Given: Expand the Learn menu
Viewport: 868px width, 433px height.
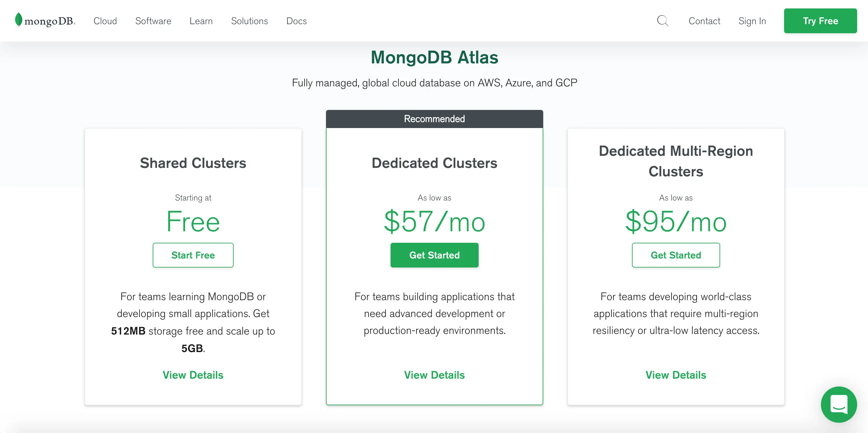Looking at the screenshot, I should pos(201,21).
